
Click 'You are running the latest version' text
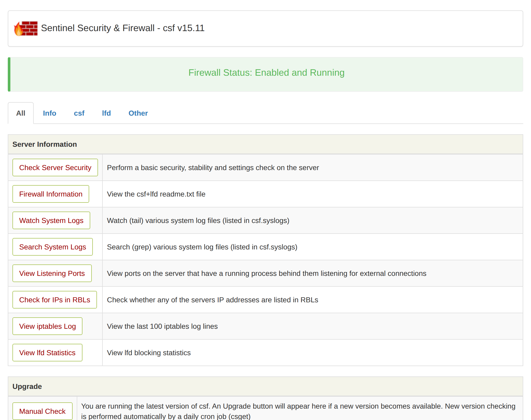298,411
